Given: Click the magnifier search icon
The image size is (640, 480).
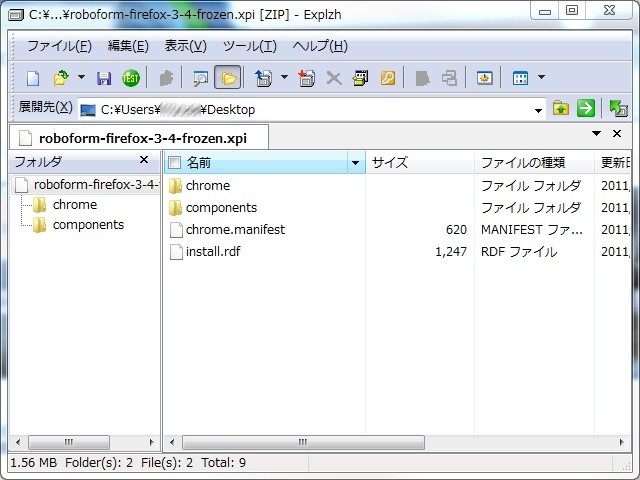Looking at the screenshot, I should coord(200,78).
